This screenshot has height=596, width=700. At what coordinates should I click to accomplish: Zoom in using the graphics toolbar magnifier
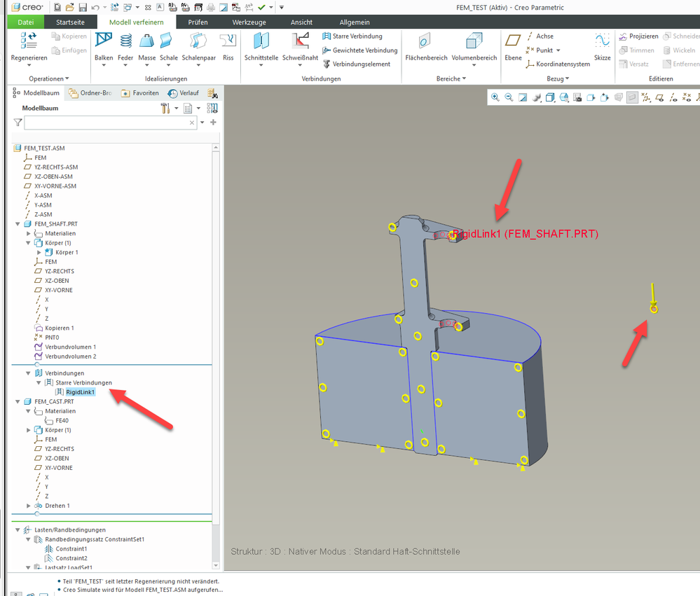pos(495,98)
